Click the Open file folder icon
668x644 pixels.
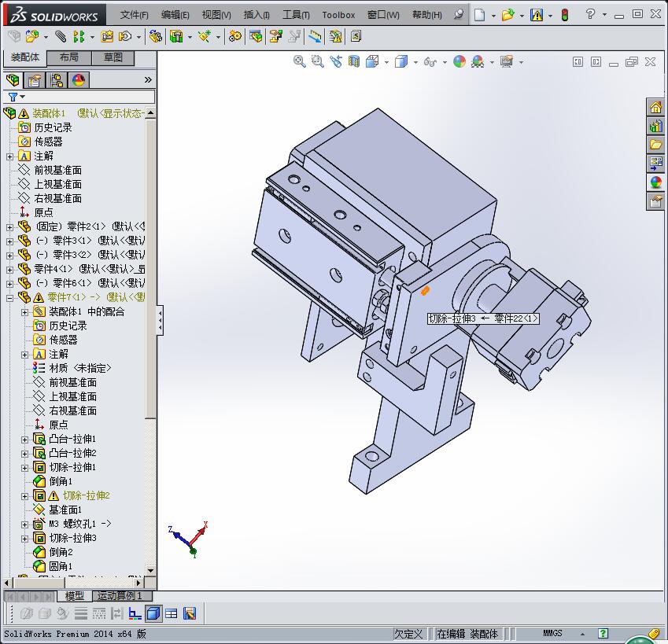point(507,15)
